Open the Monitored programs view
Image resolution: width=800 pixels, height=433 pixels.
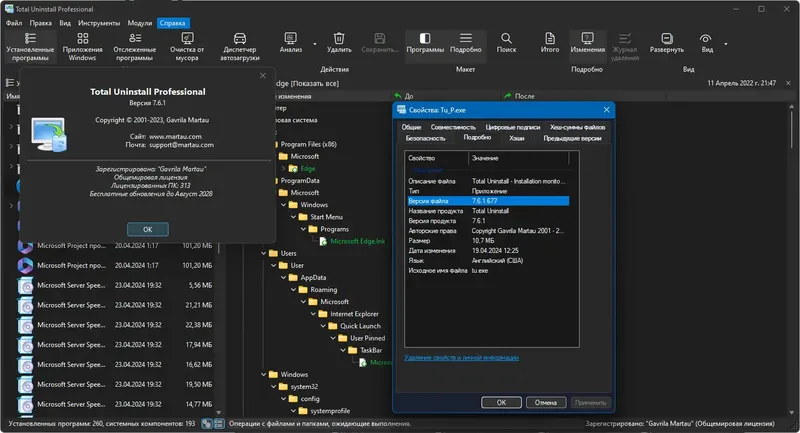coord(135,46)
